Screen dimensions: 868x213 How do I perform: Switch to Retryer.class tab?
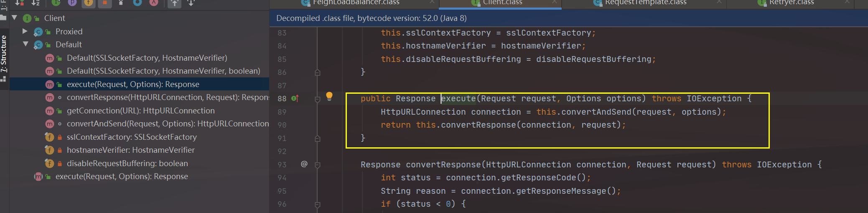792,3
